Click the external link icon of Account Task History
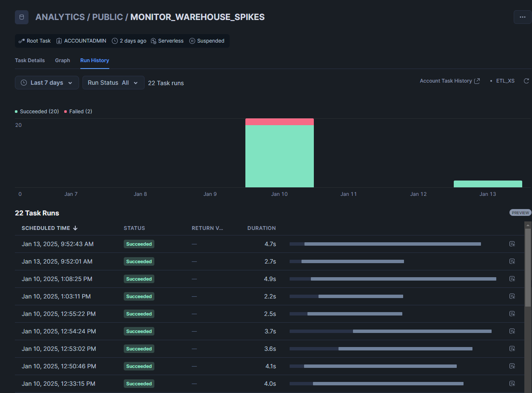The image size is (532, 393). tap(477, 81)
